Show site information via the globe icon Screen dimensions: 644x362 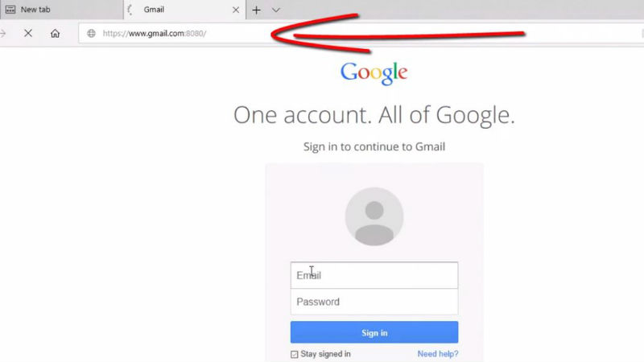(x=91, y=33)
